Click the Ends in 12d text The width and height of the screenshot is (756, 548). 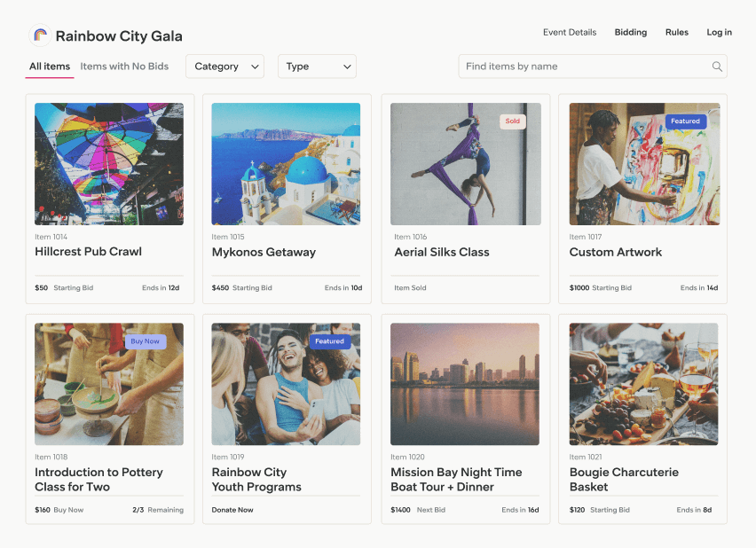pos(161,287)
